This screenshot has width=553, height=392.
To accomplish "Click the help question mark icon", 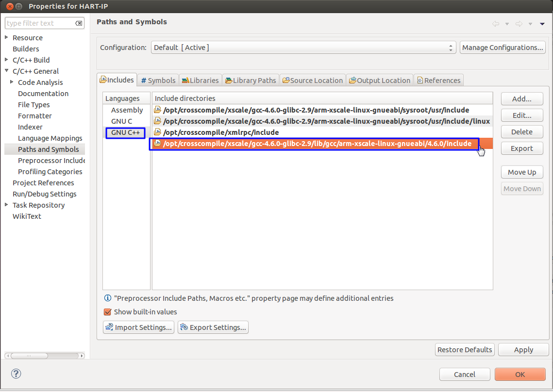I will click(16, 374).
